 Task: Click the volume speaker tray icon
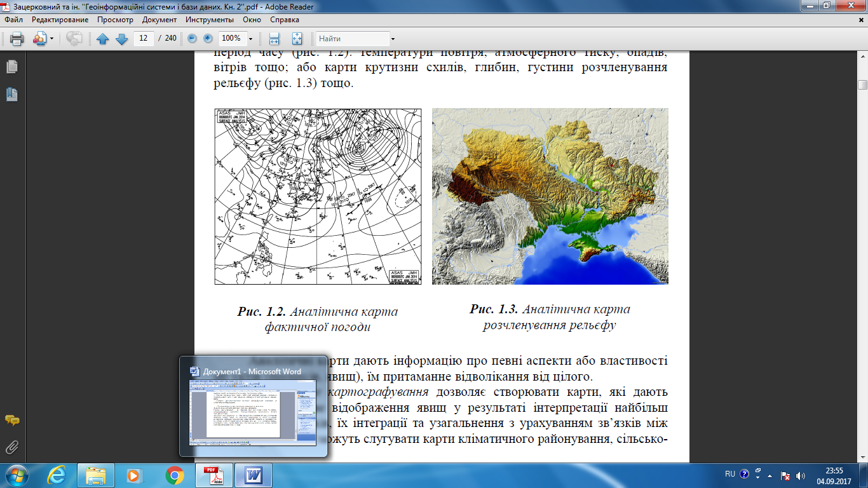[801, 475]
